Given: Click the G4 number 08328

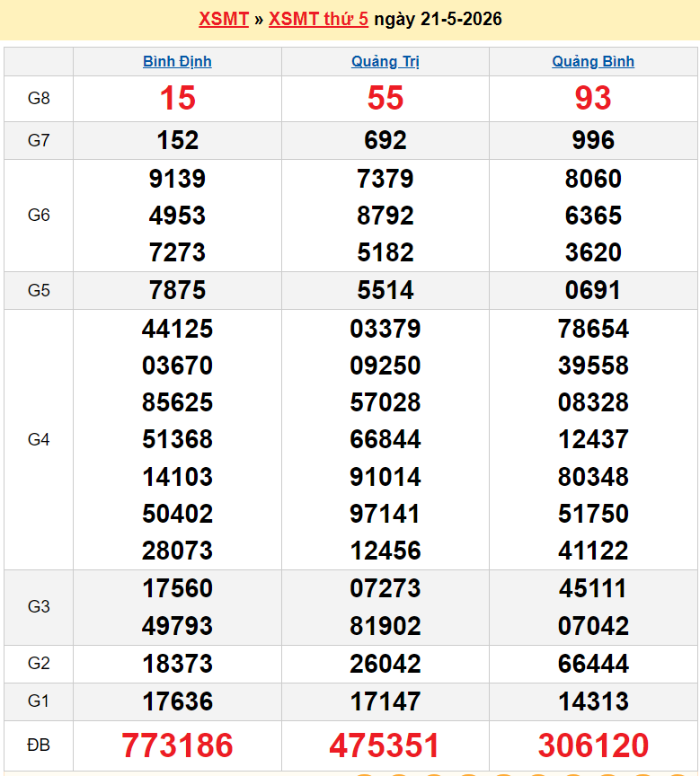Looking at the screenshot, I should (593, 402).
